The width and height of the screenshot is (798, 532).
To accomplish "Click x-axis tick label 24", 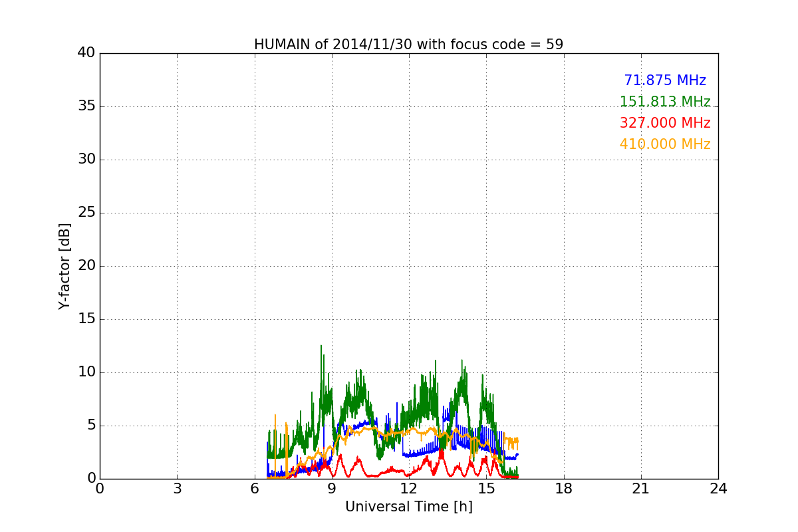I will (718, 489).
